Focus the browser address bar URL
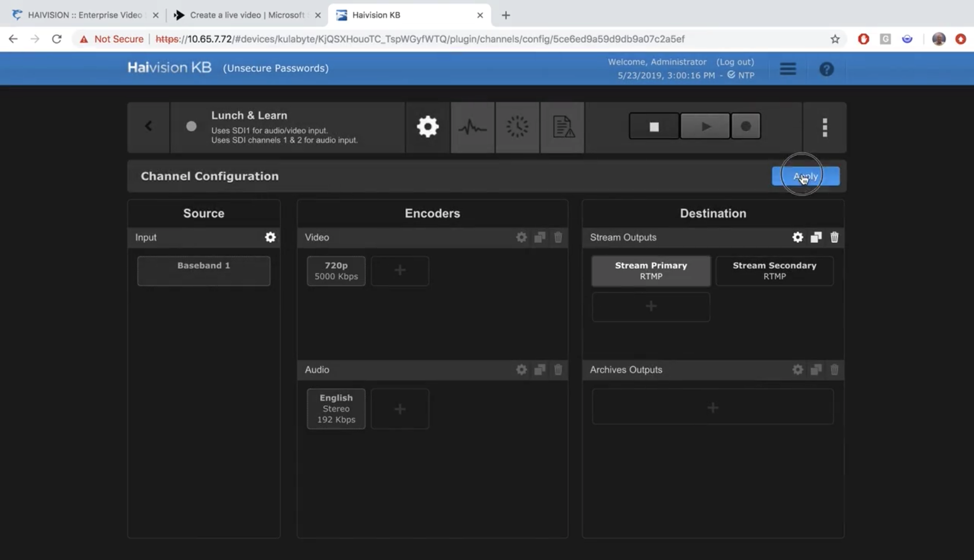The height and width of the screenshot is (560, 974). point(420,39)
